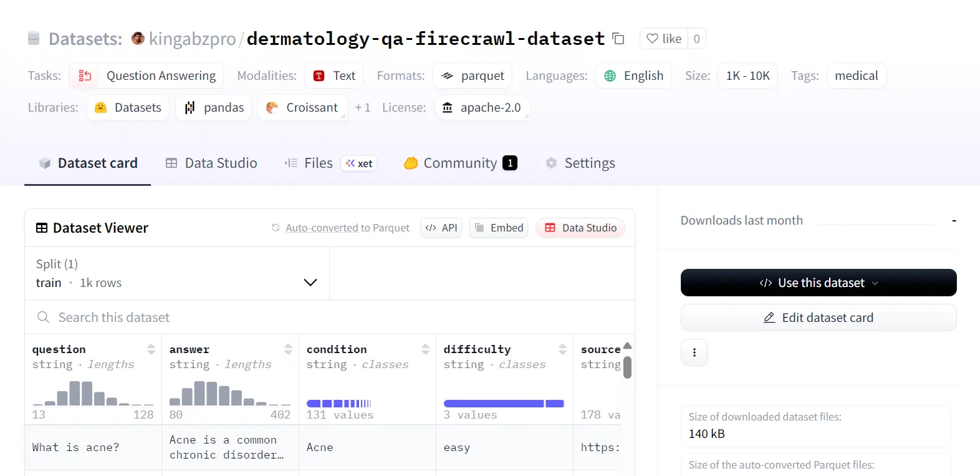Click Edit dataset card button
This screenshot has width=980, height=476.
point(819,318)
